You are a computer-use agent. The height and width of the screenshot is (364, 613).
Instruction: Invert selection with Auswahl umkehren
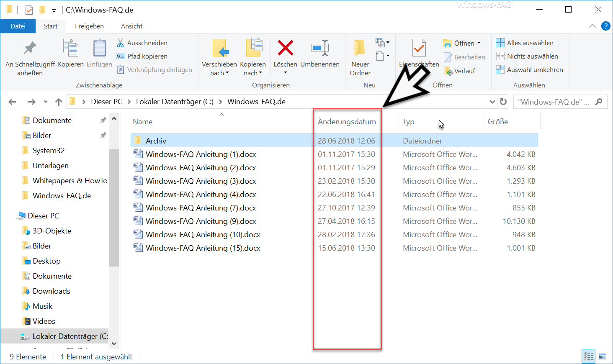(x=529, y=69)
